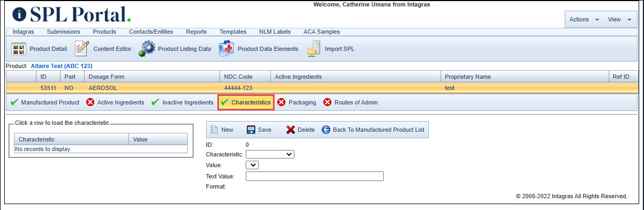This screenshot has height=210, width=644.
Task: Click the Routes of Admin red error icon
Action: [327, 102]
